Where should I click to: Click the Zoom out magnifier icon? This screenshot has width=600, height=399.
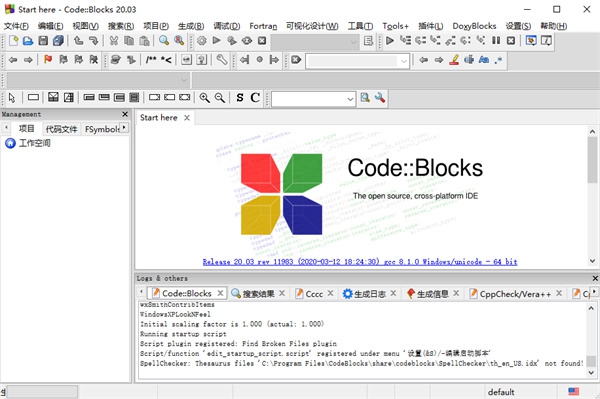click(220, 98)
